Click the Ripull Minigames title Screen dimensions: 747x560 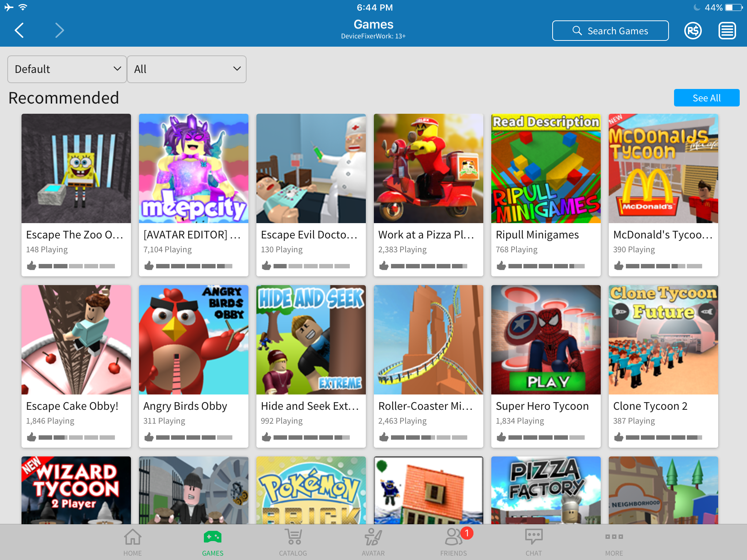coord(537,235)
